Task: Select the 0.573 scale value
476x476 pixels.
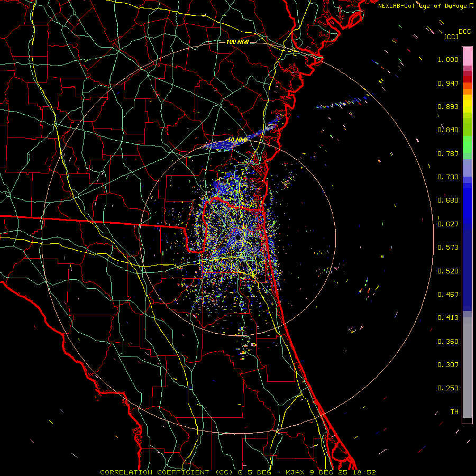Action: 448,248
